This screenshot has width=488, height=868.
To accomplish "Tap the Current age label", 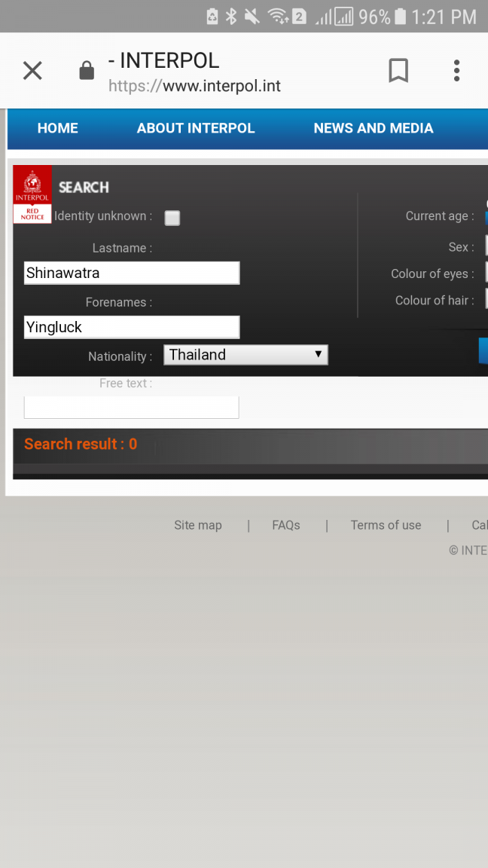I will [x=440, y=216].
